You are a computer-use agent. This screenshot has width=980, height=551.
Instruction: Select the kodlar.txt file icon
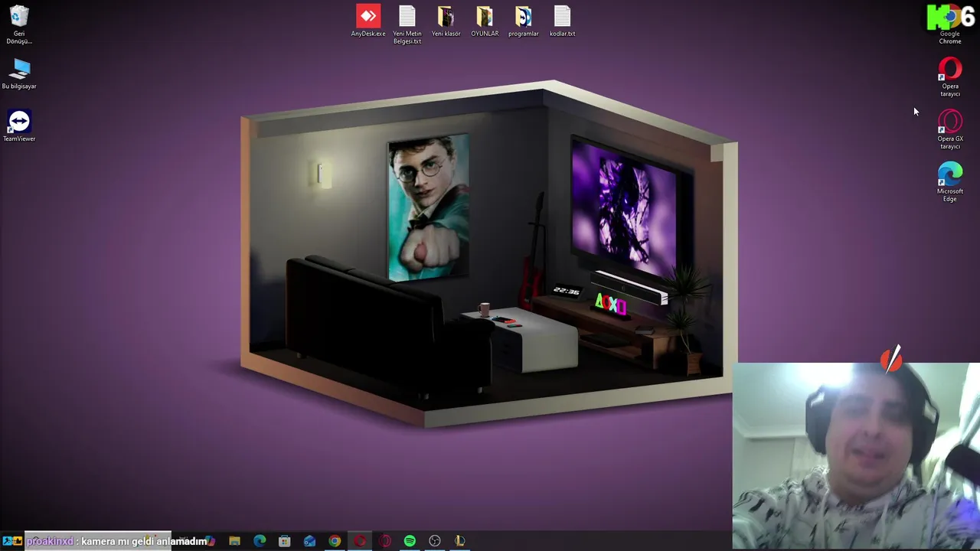(562, 21)
